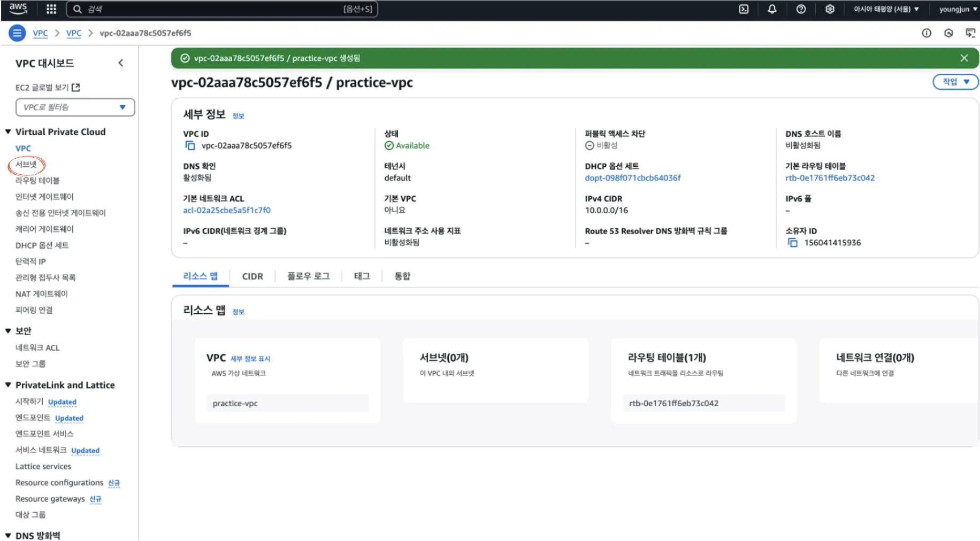Open the help question mark menu

click(x=801, y=9)
